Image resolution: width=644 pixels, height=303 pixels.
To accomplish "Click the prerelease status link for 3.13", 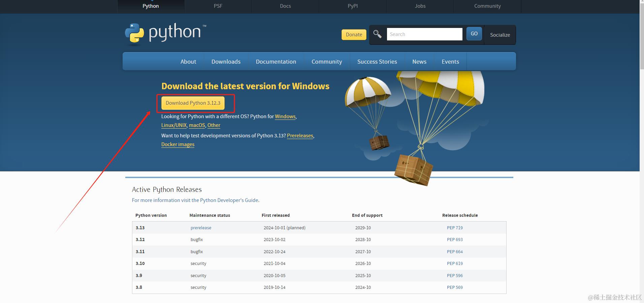I will click(x=201, y=228).
